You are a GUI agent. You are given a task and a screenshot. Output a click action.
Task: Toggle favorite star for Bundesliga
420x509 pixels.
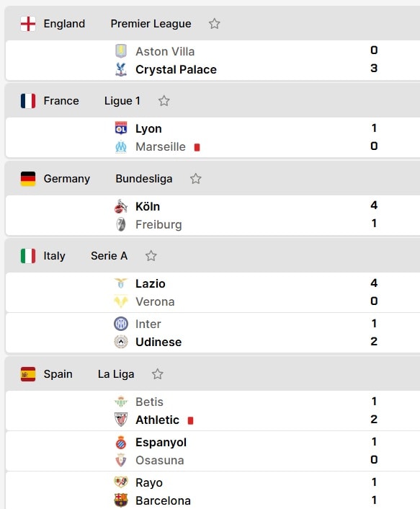[x=195, y=179]
